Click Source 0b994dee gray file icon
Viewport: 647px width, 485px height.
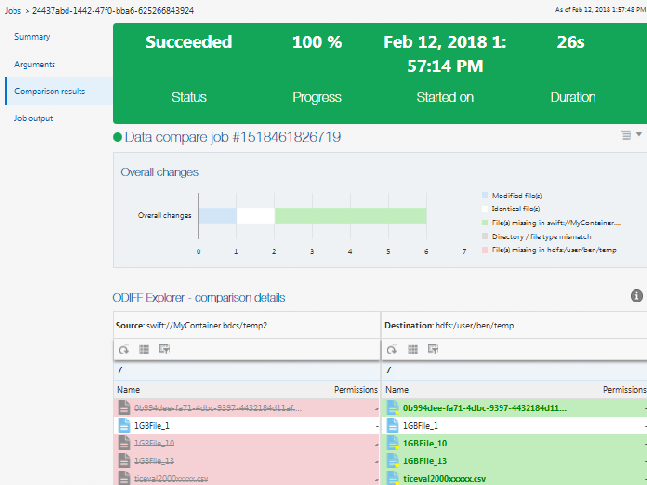[x=124, y=408]
